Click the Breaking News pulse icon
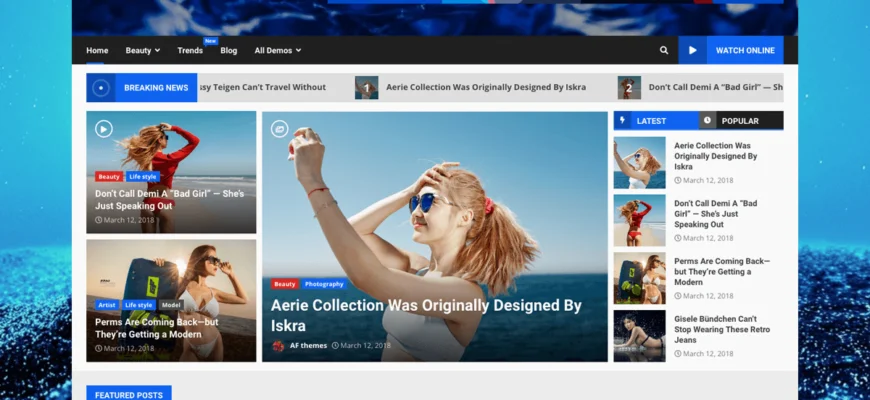The height and width of the screenshot is (400, 870). (x=100, y=88)
